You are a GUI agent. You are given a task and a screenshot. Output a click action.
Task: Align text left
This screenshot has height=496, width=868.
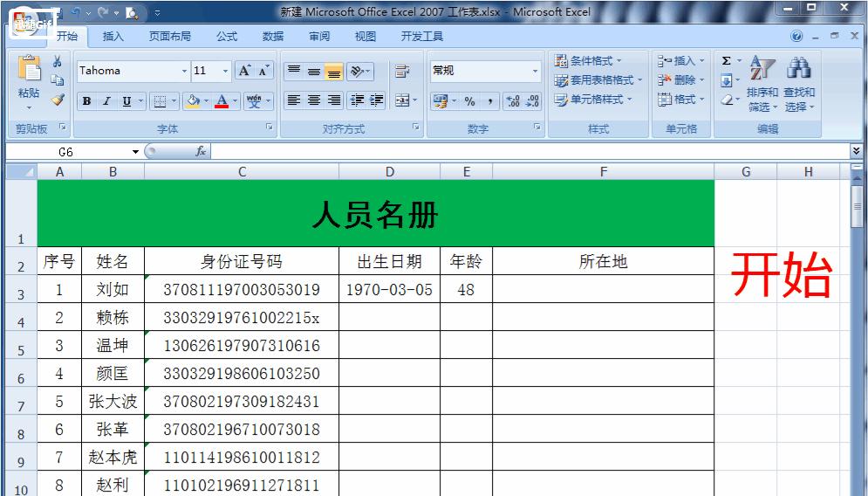pyautogui.click(x=294, y=100)
